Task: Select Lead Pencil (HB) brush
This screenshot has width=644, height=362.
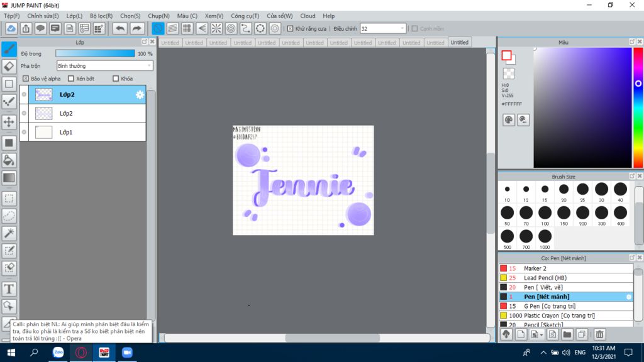Action: (x=566, y=278)
